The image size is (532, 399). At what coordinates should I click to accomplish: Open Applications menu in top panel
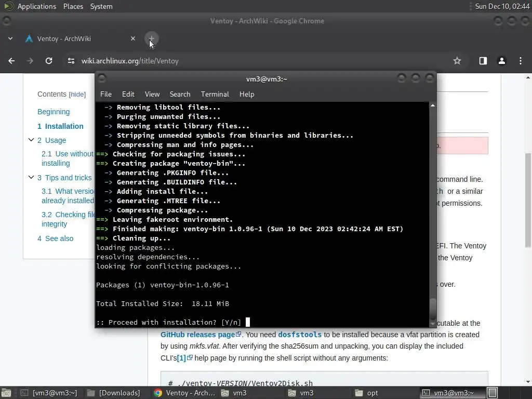37,6
